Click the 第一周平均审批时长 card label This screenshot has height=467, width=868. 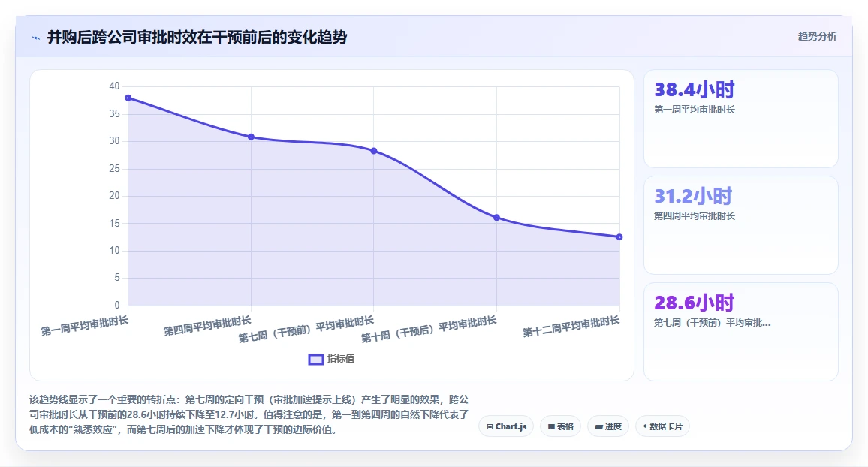pyautogui.click(x=695, y=110)
